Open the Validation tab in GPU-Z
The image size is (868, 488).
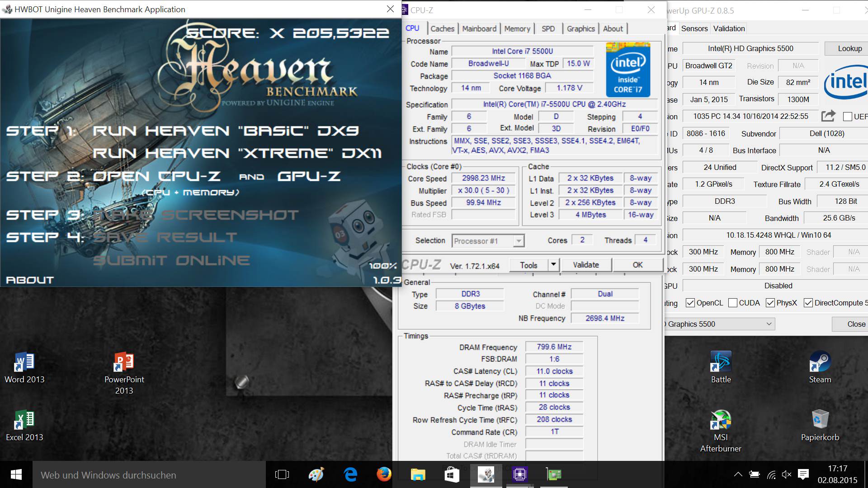[x=729, y=28]
